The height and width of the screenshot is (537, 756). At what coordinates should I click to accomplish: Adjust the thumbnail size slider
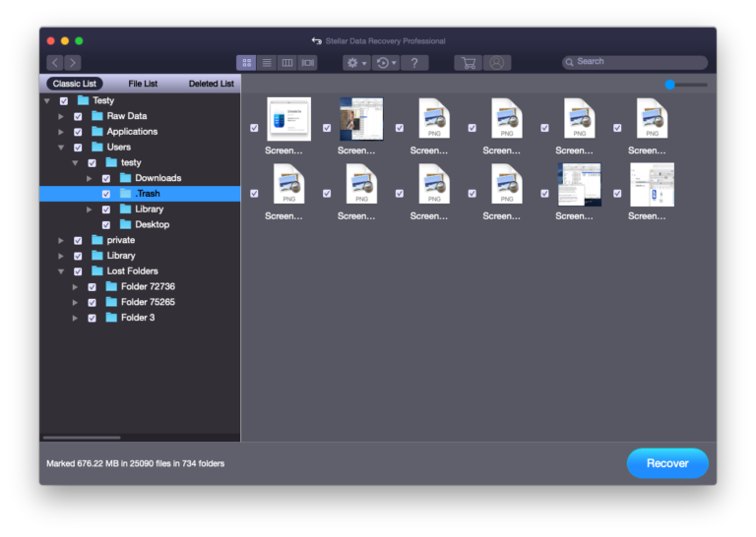coord(669,85)
